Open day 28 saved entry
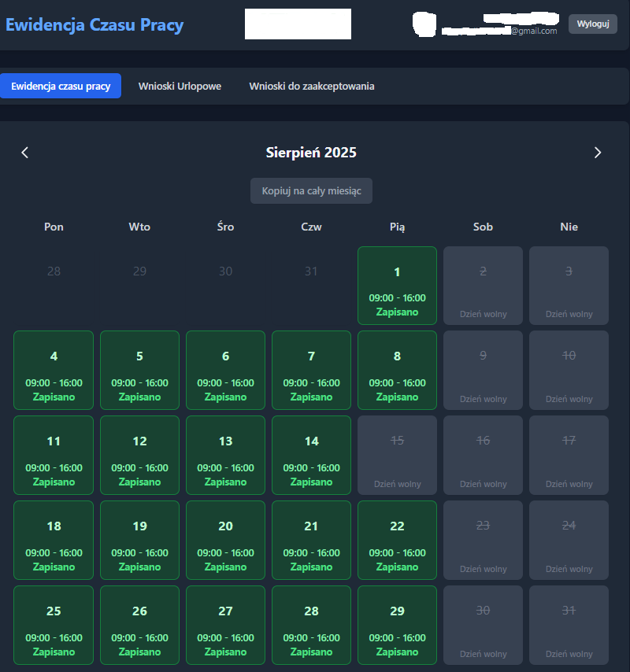The height and width of the screenshot is (672, 630). tap(311, 625)
